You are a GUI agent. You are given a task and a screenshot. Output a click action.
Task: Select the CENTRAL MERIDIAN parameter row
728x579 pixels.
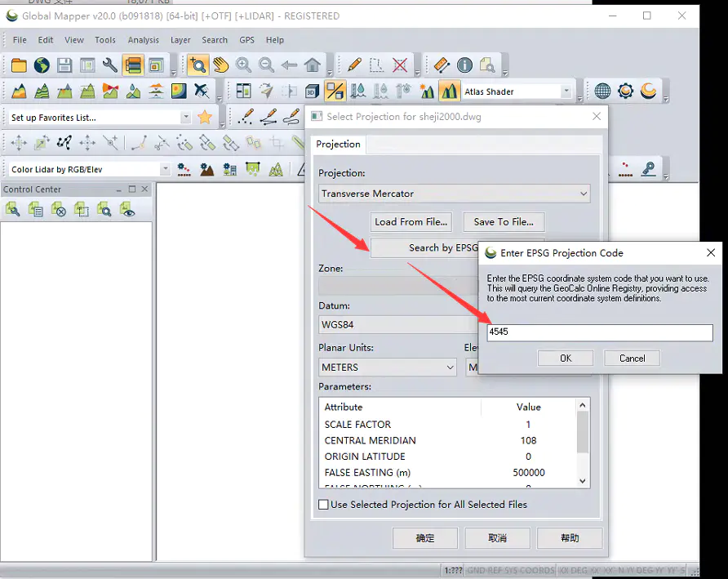(448, 440)
